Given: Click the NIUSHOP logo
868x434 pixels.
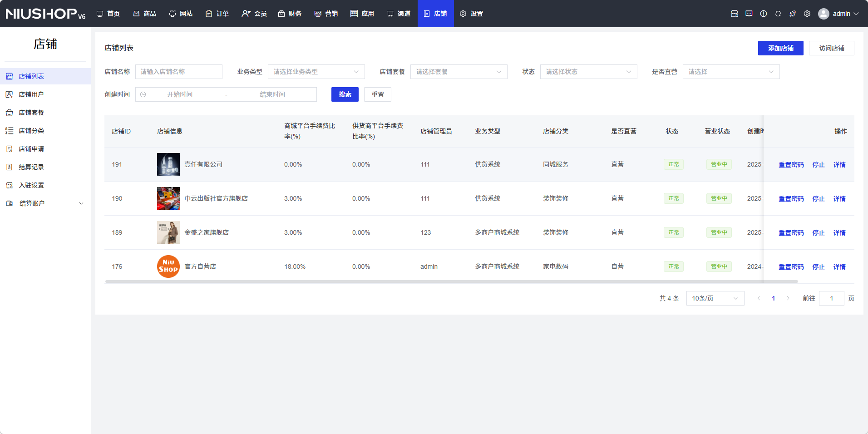Looking at the screenshot, I should 45,14.
